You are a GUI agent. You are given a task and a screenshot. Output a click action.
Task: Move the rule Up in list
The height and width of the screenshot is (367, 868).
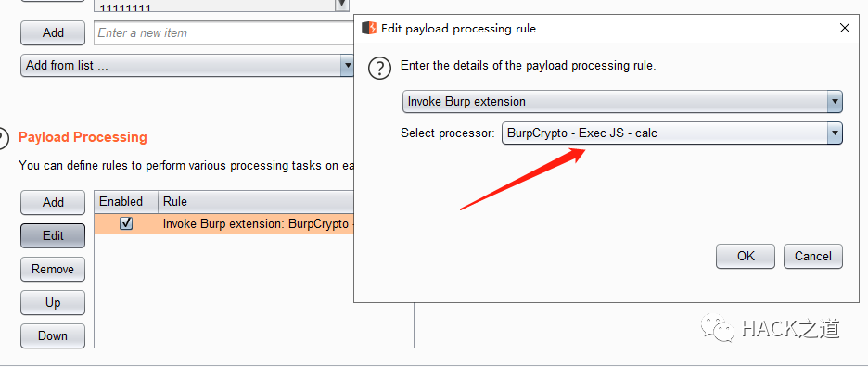point(53,303)
